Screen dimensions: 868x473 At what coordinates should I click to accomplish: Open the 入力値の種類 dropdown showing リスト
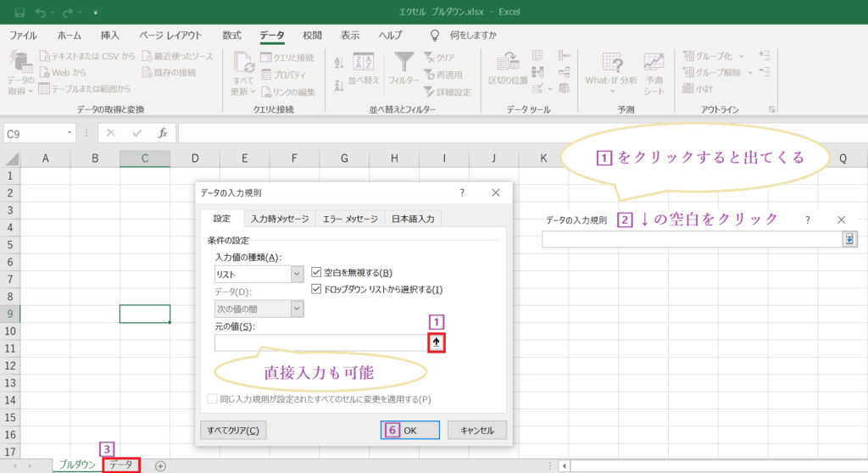pyautogui.click(x=296, y=274)
